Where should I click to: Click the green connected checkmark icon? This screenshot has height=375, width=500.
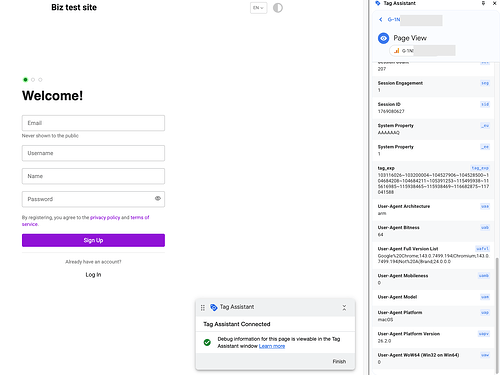207,342
